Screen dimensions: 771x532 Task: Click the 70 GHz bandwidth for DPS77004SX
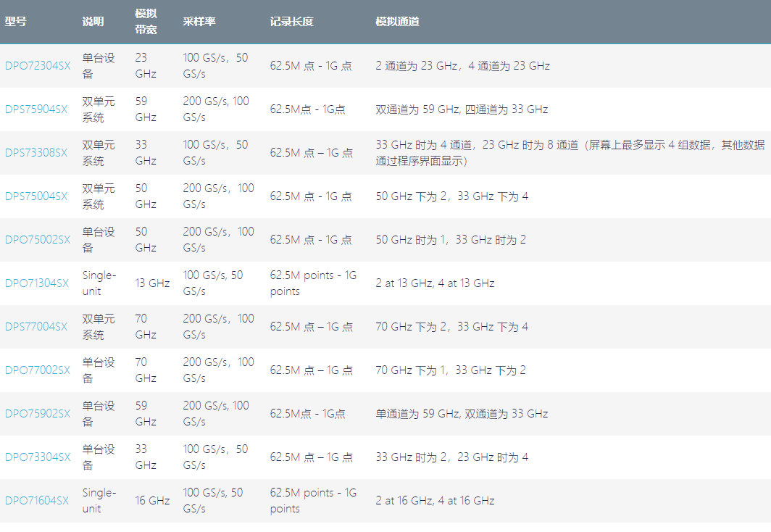[x=146, y=327]
